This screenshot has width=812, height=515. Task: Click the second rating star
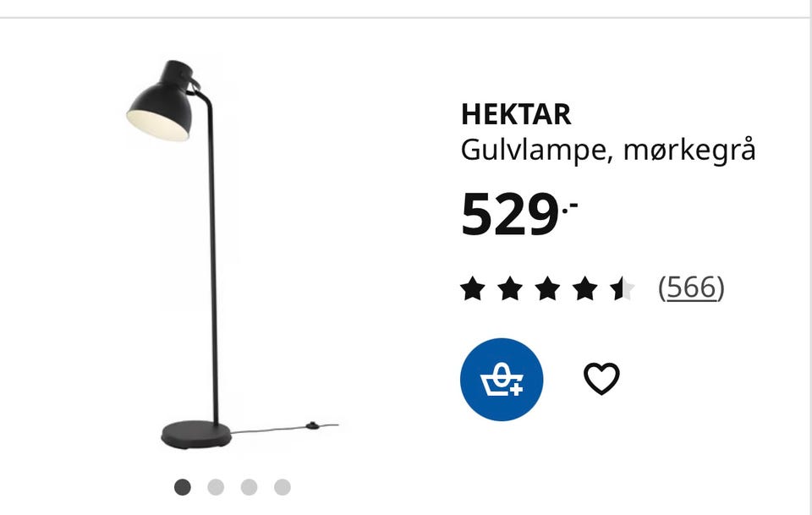point(510,288)
